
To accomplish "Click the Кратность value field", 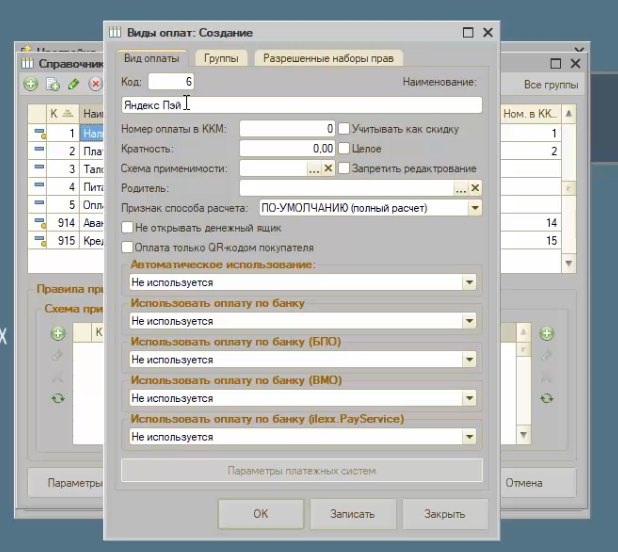I will 287,149.
